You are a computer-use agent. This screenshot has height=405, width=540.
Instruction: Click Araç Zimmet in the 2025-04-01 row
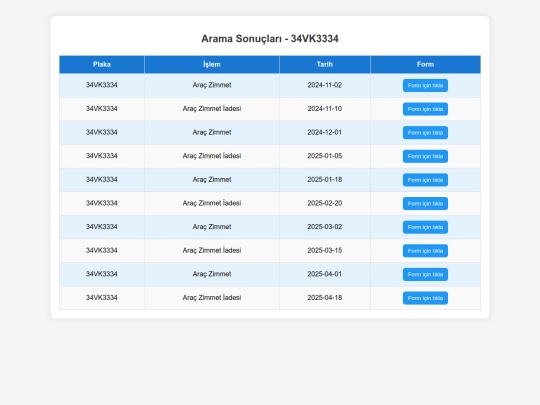212,274
